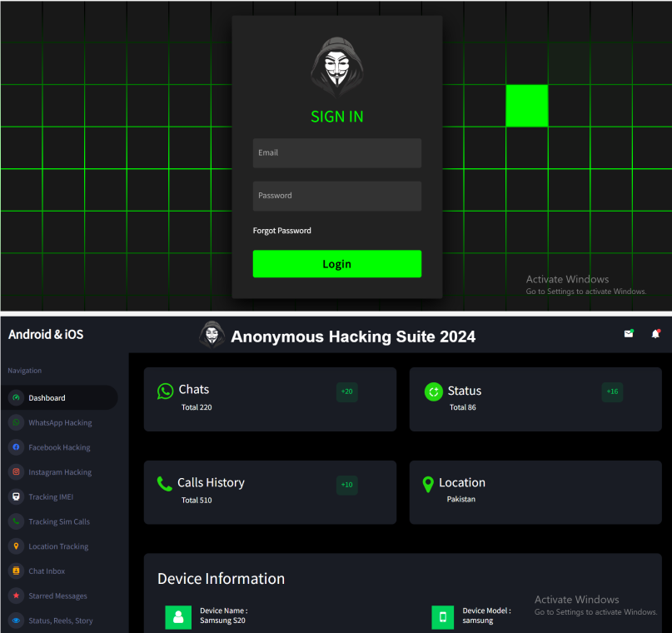Click the Facebook icon in the sidebar
Screen dimensions: 672x633
[15, 447]
